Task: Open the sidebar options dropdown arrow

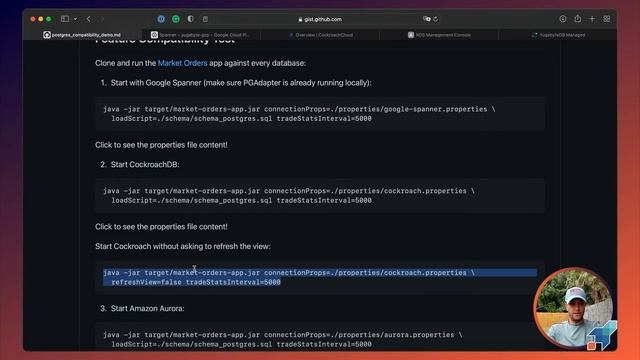Action: click(x=75, y=19)
